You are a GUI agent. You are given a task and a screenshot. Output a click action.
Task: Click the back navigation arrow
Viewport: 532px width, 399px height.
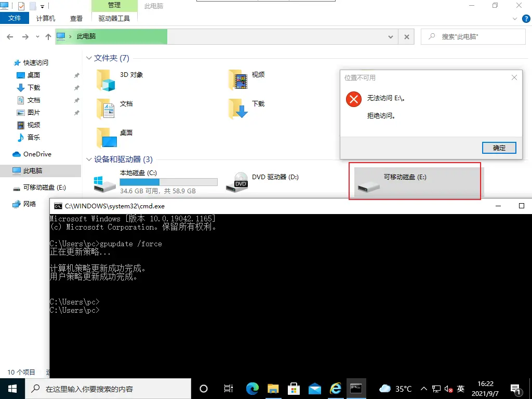click(10, 37)
